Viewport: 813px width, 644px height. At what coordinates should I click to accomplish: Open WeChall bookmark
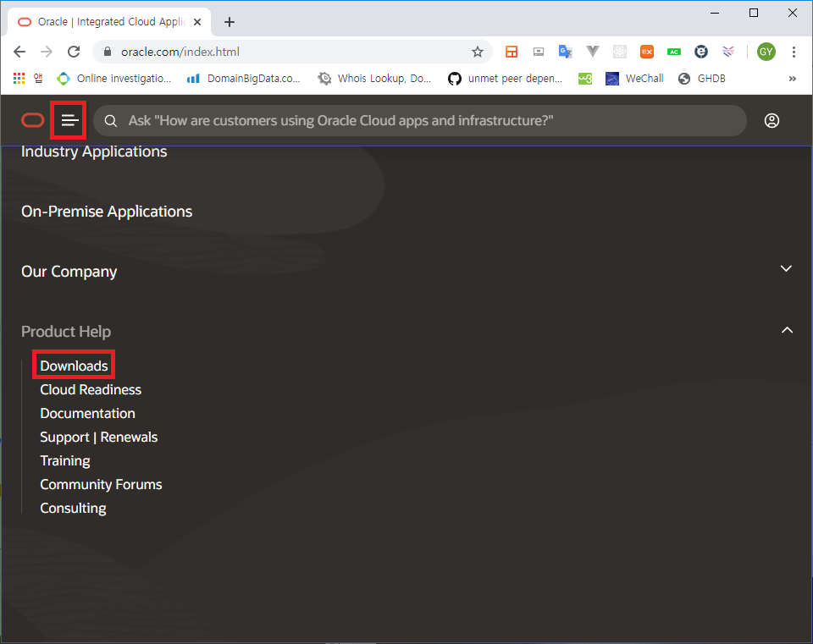pos(634,78)
